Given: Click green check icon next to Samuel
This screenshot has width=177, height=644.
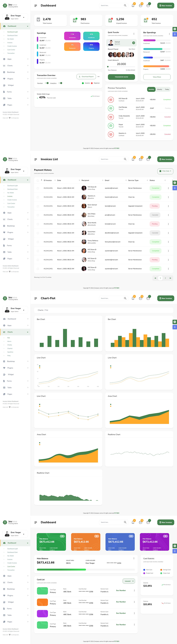Looking at the screenshot, I should (x=133, y=43).
